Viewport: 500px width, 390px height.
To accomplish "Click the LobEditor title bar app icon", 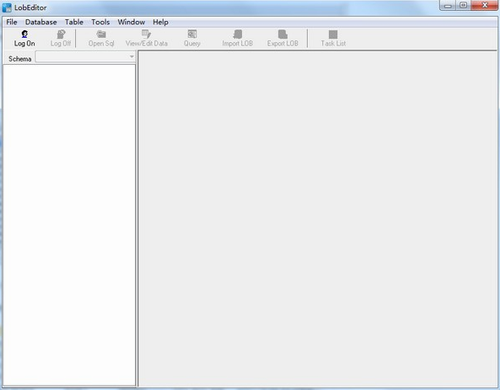I will [x=7, y=7].
